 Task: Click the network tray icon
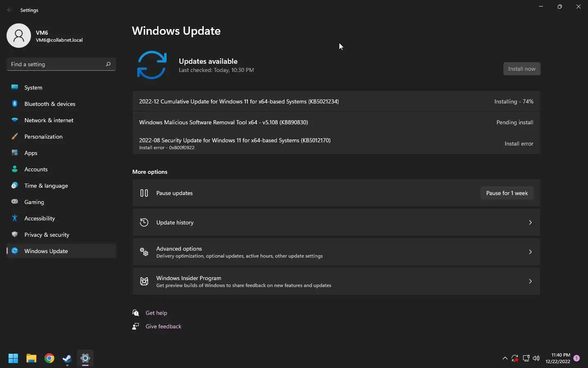pyautogui.click(x=526, y=359)
